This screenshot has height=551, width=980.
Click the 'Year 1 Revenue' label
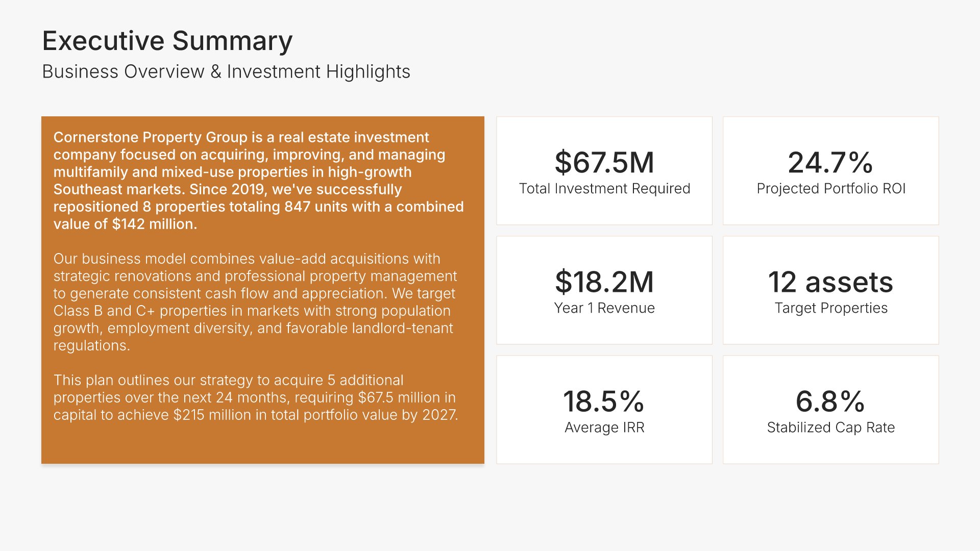(x=604, y=308)
